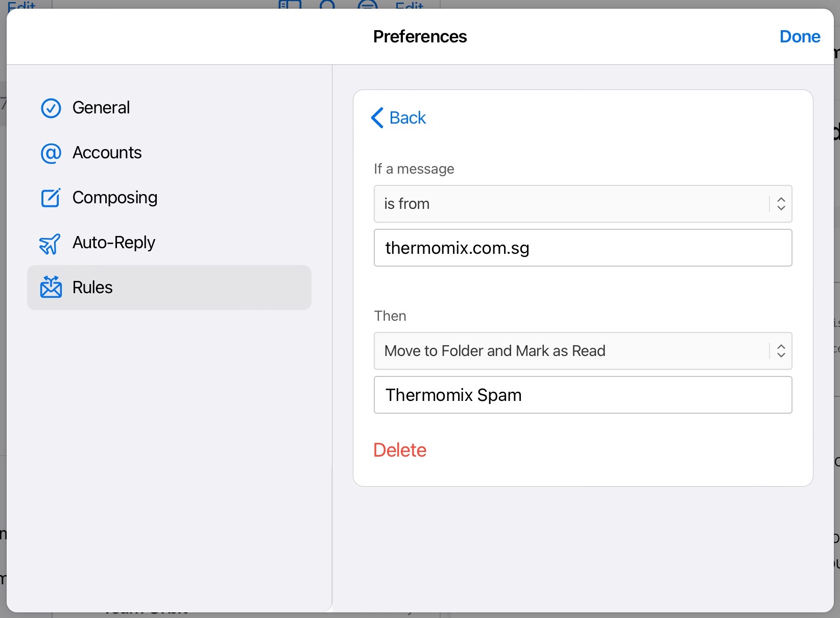Click the Rules envelope icon
The image size is (840, 618).
coord(51,288)
